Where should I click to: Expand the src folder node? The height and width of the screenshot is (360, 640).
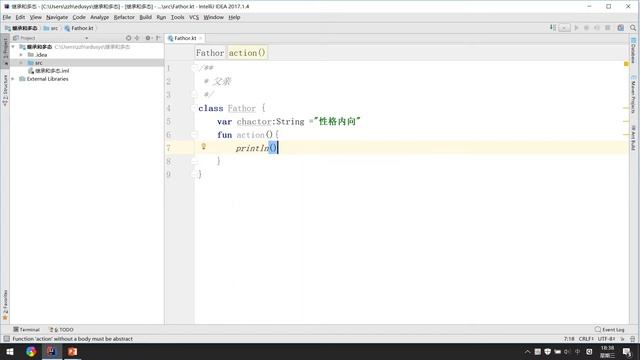[21, 63]
